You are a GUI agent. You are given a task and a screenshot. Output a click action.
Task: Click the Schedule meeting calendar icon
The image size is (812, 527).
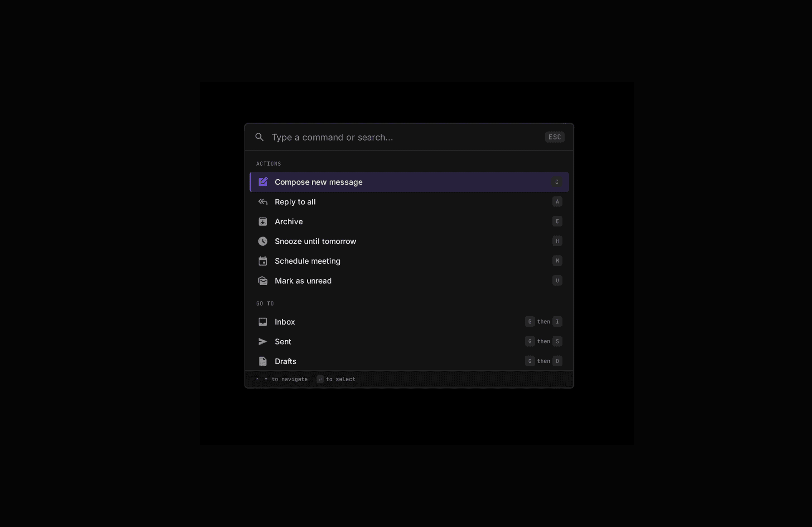pos(263,261)
